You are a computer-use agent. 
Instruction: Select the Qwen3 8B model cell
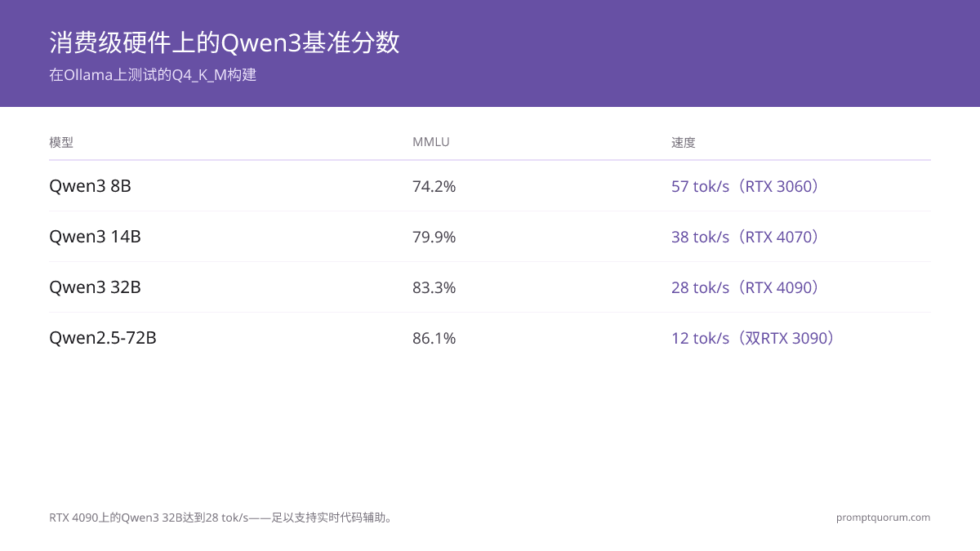[x=90, y=186]
